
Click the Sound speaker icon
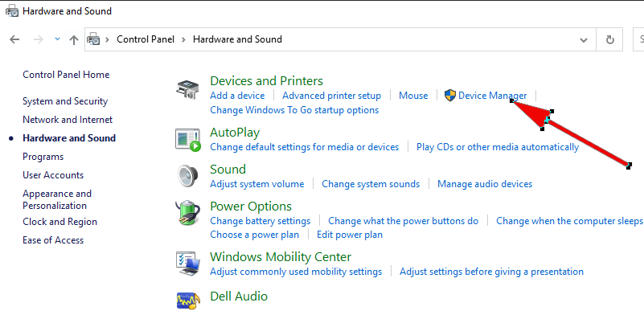click(x=188, y=176)
